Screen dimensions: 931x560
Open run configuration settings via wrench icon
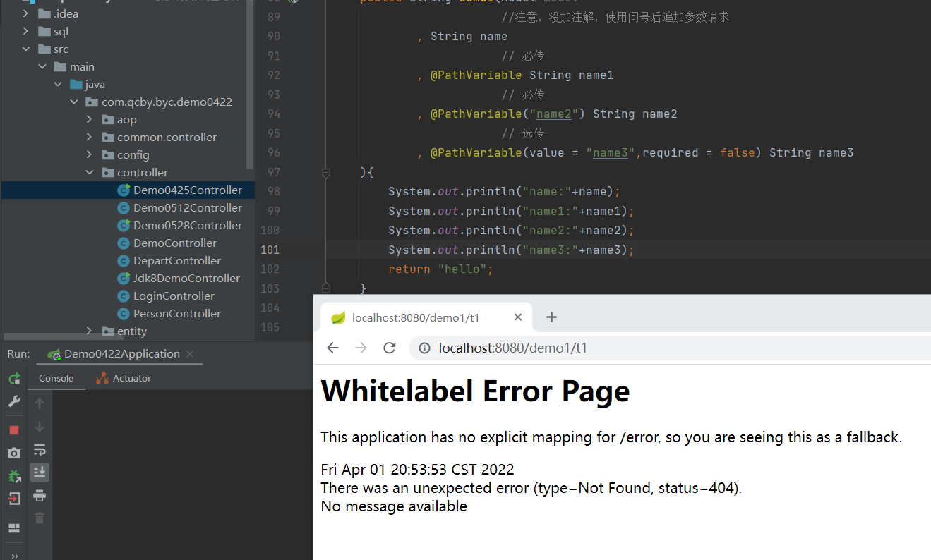[x=14, y=402]
